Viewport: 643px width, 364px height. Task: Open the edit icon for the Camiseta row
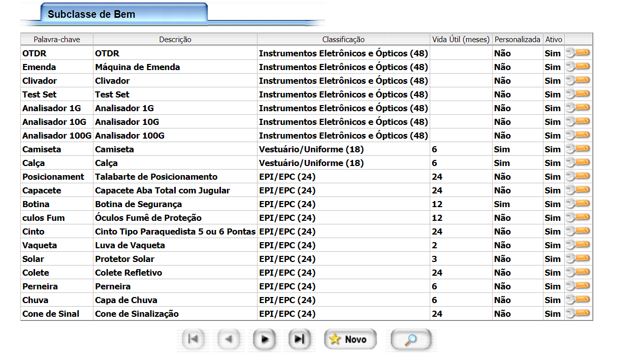tap(578, 149)
